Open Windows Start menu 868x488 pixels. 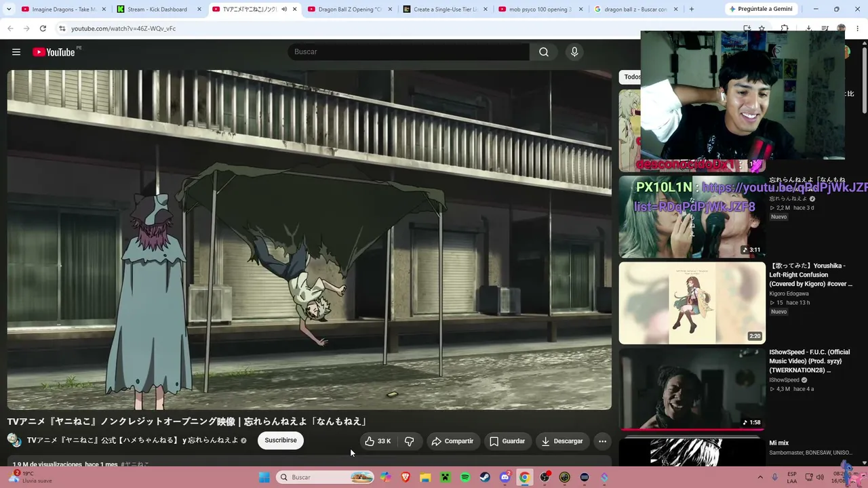pos(264,477)
